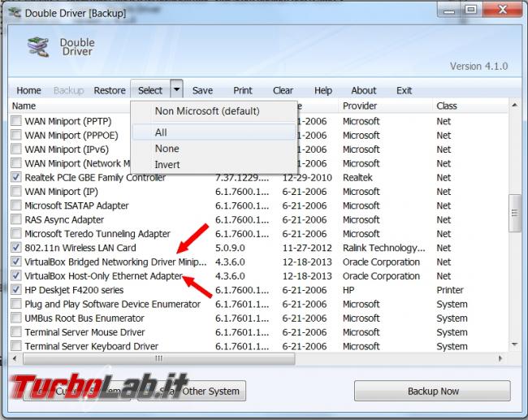The height and width of the screenshot is (420, 528).
Task: Sort by the Class column header
Action: pos(470,106)
